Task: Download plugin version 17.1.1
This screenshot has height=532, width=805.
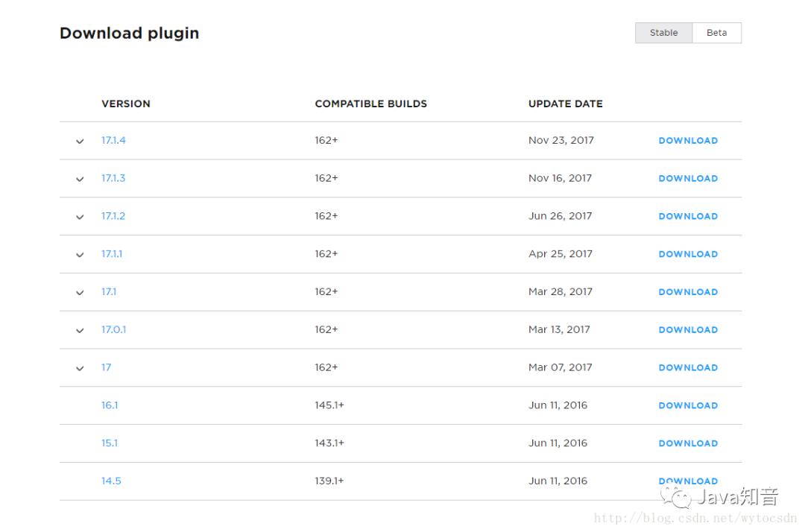Action: coord(688,254)
